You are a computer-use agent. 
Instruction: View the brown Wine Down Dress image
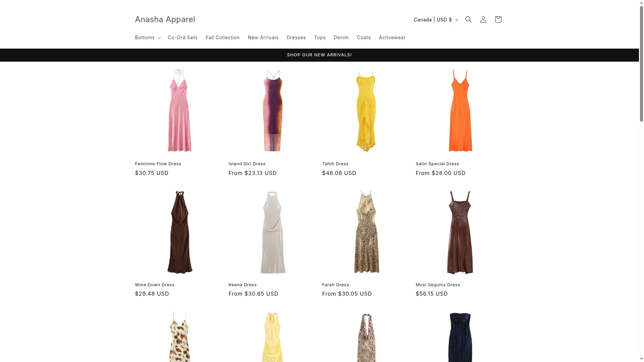tap(179, 232)
